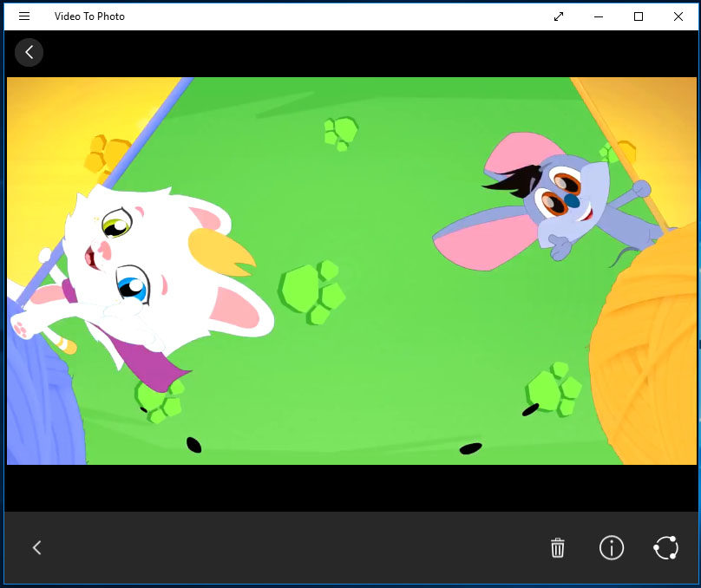Open the hamburger navigation menu
The image size is (701, 588).
coord(24,16)
